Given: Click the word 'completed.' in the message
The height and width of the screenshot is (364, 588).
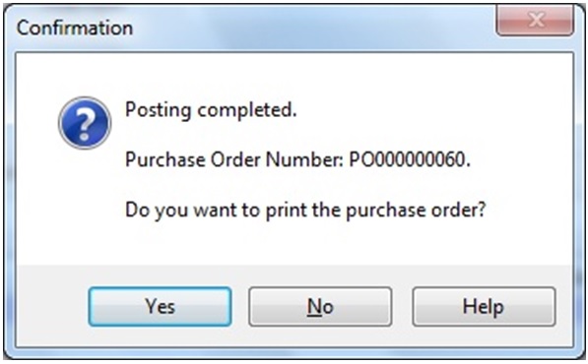Looking at the screenshot, I should click(247, 110).
